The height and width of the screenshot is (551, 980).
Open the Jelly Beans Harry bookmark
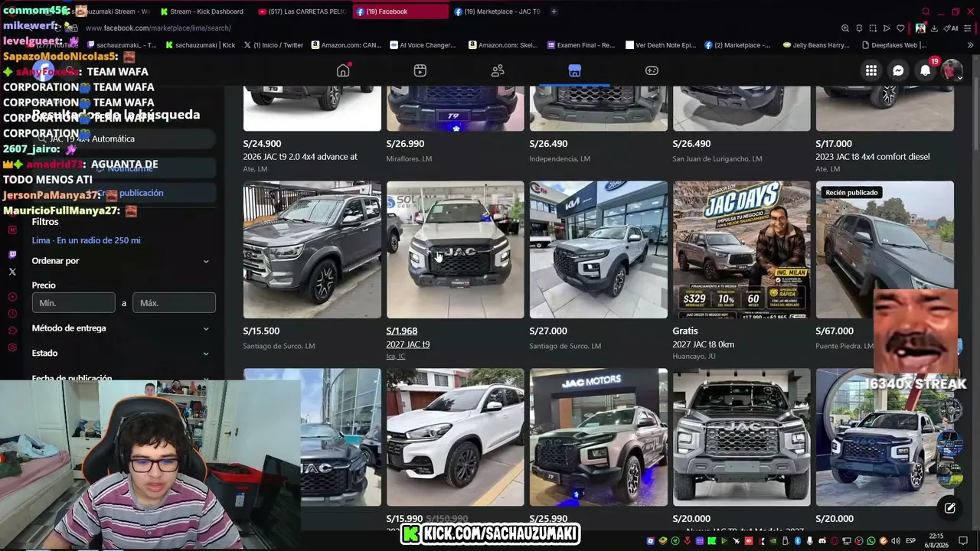pyautogui.click(x=816, y=45)
